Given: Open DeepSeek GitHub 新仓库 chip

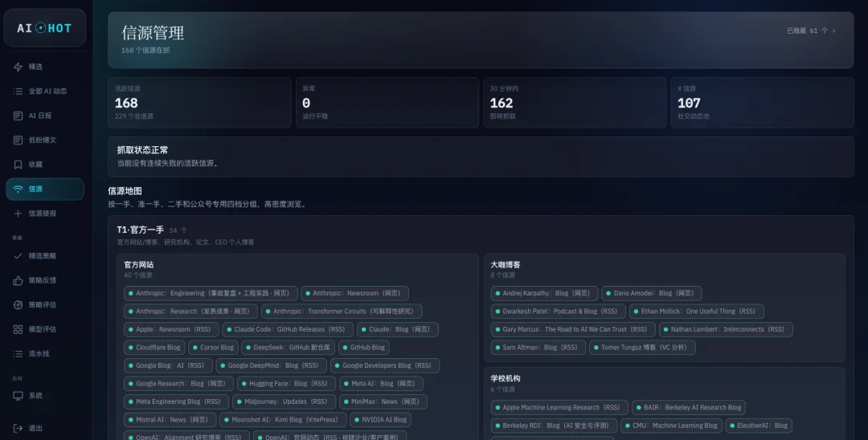Looking at the screenshot, I should click(x=289, y=348).
